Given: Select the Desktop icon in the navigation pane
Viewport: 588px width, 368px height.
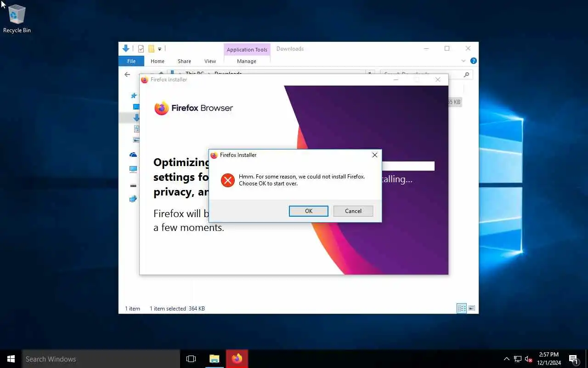Looking at the screenshot, I should (x=136, y=107).
